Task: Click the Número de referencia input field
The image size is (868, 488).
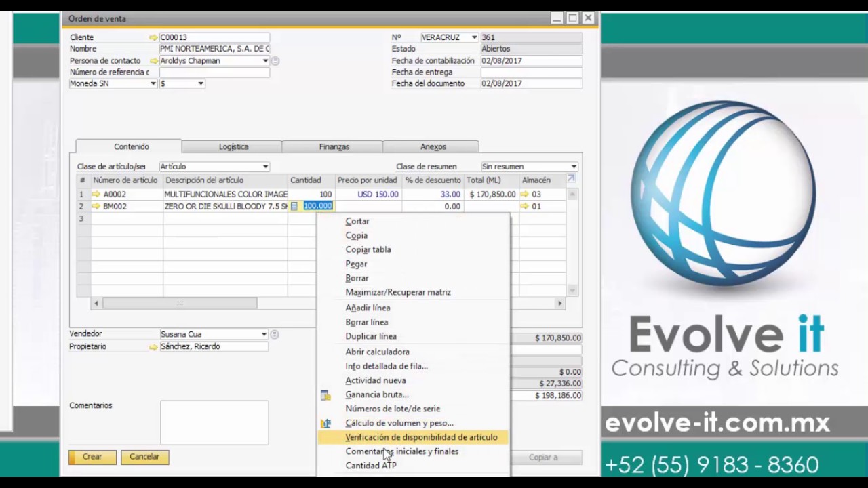Action: coord(214,72)
